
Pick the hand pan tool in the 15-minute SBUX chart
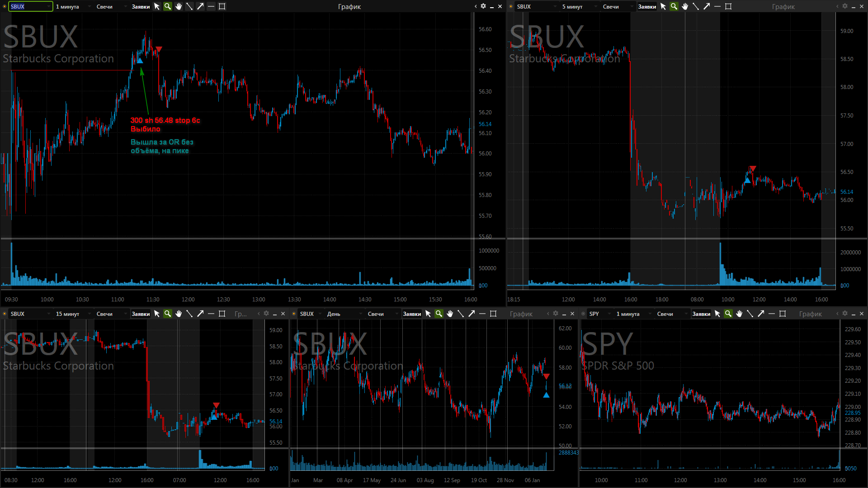click(179, 314)
